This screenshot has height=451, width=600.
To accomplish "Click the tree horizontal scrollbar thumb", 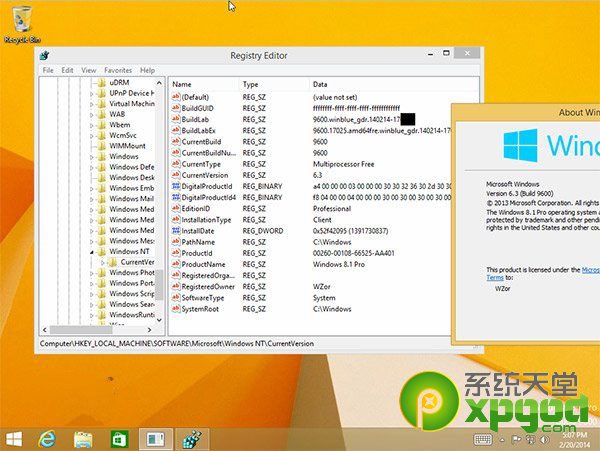I will 80,329.
